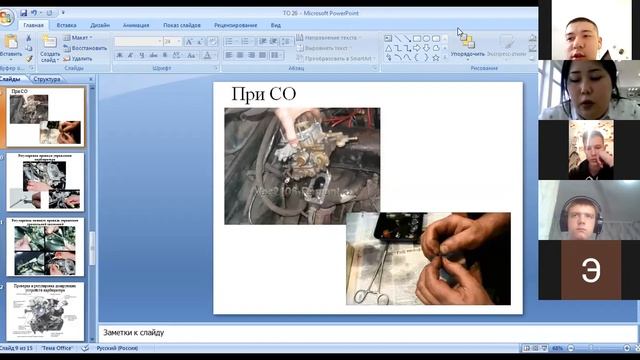Customize Quick Access toolbar dropdown
Screen dimensions: 640x360
(63, 13)
